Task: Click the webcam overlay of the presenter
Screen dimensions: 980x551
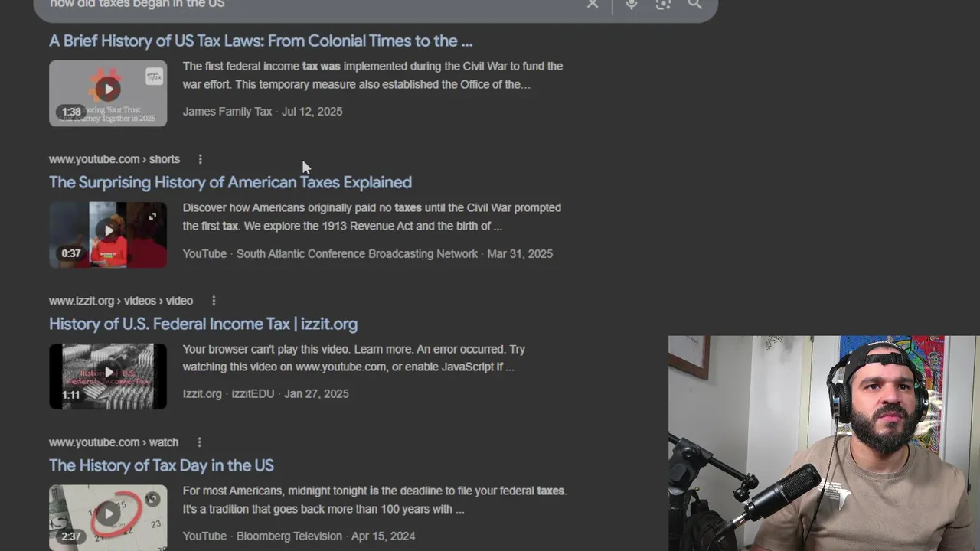Action: [x=824, y=443]
